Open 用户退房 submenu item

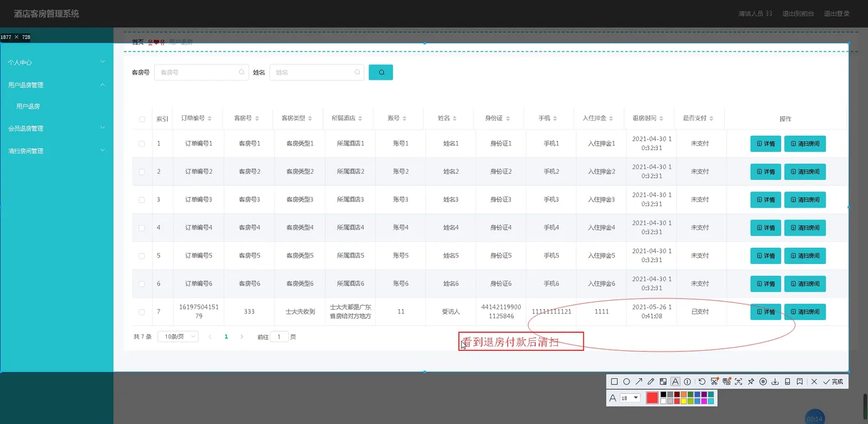pos(29,107)
